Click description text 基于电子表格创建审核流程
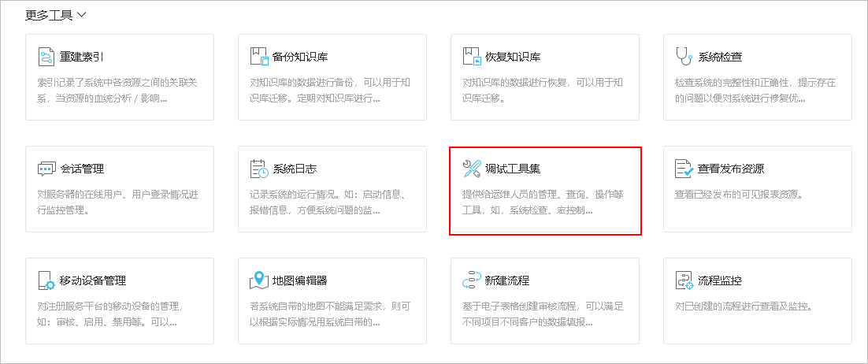Viewport: 868px width, 364px height. coord(543,314)
